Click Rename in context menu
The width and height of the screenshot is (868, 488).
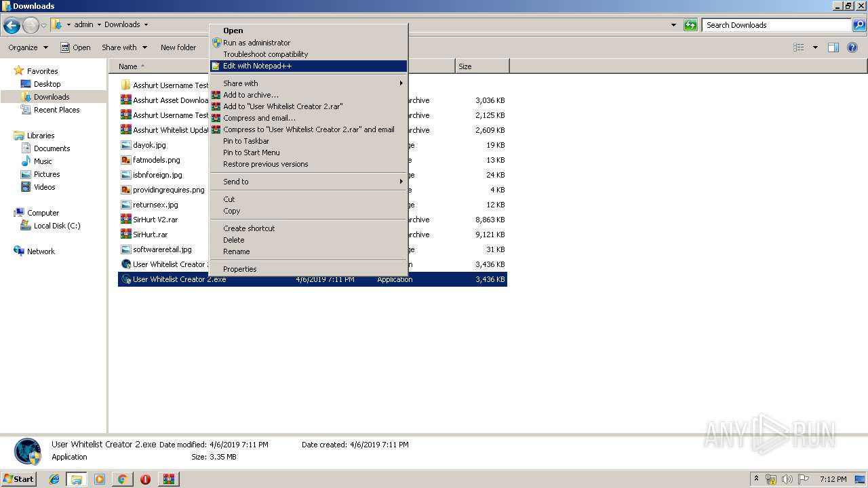pos(309,251)
